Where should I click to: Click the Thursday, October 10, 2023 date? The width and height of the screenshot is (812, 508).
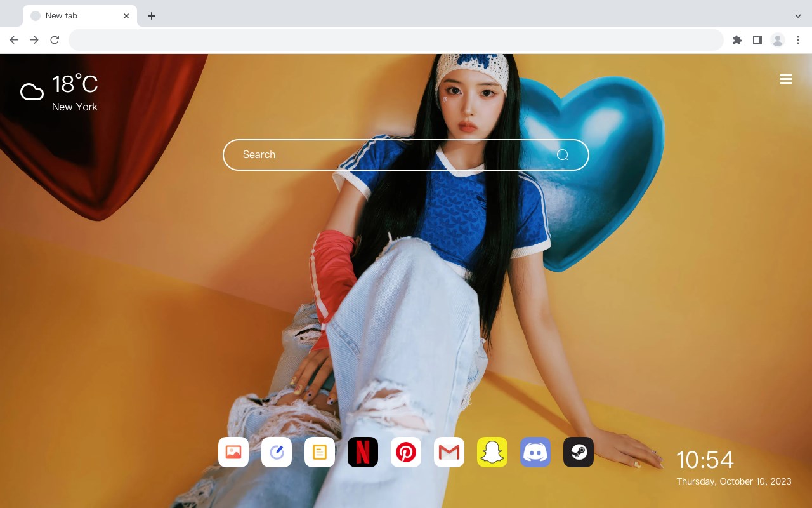pos(734,481)
